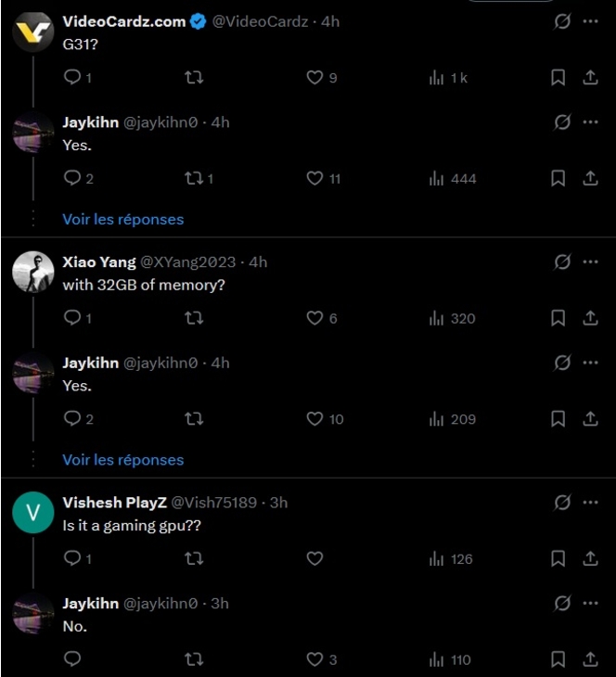The height and width of the screenshot is (677, 616).
Task: Reply to VideoCardz's "G31?" tweet
Action: pyautogui.click(x=72, y=78)
